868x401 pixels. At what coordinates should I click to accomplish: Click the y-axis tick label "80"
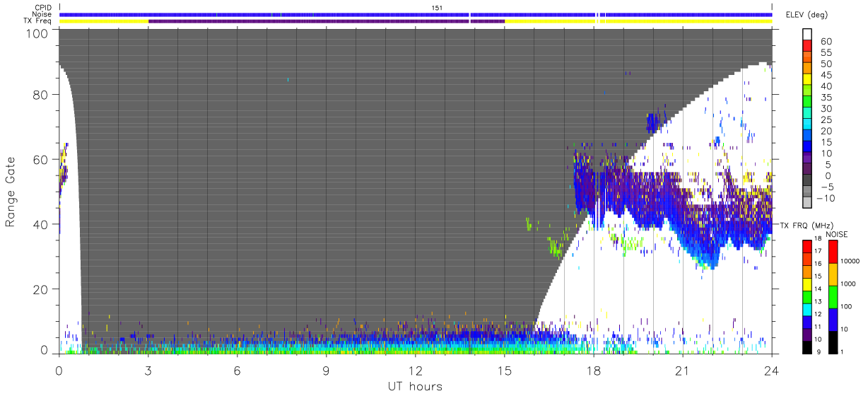pos(42,95)
